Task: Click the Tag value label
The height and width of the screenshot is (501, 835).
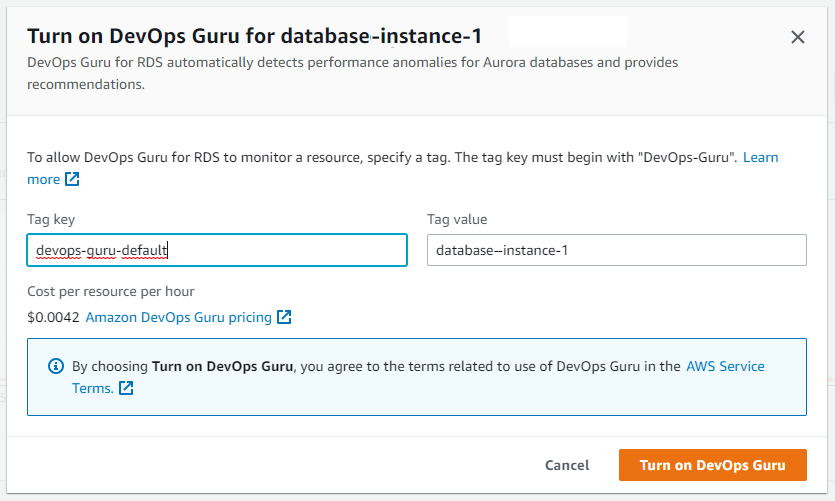Action: click(x=457, y=220)
